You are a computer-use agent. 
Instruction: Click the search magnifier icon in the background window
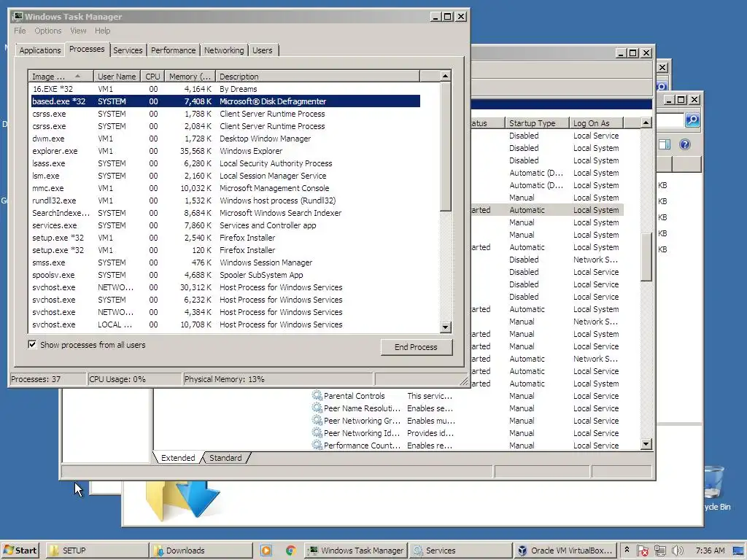[x=692, y=120]
